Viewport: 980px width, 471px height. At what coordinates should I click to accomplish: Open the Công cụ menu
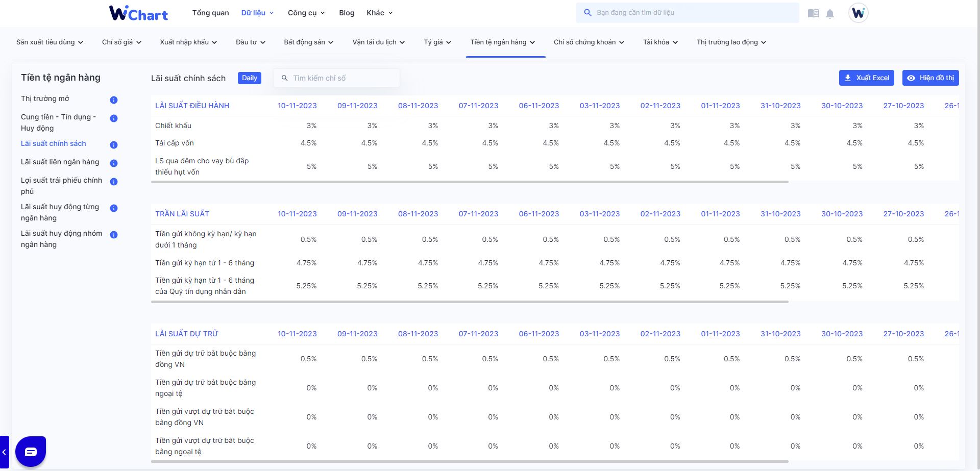click(306, 13)
